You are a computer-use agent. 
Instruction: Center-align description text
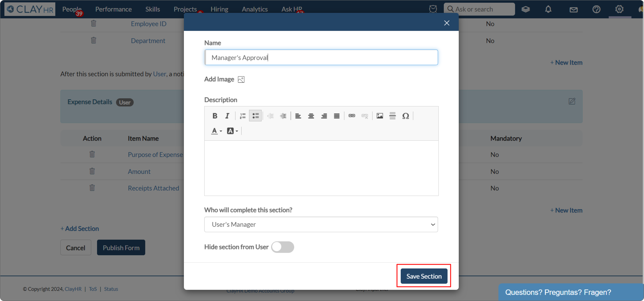pyautogui.click(x=311, y=116)
